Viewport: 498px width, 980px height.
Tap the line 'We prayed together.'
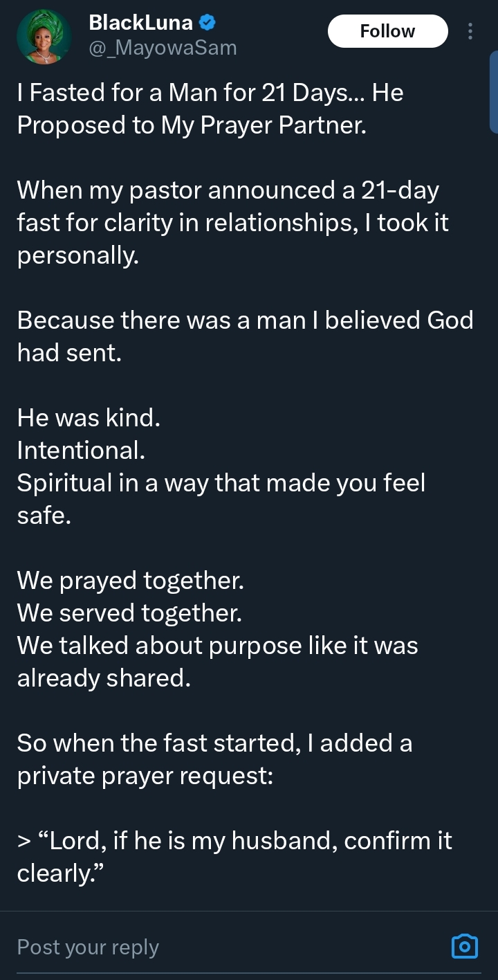click(x=130, y=580)
